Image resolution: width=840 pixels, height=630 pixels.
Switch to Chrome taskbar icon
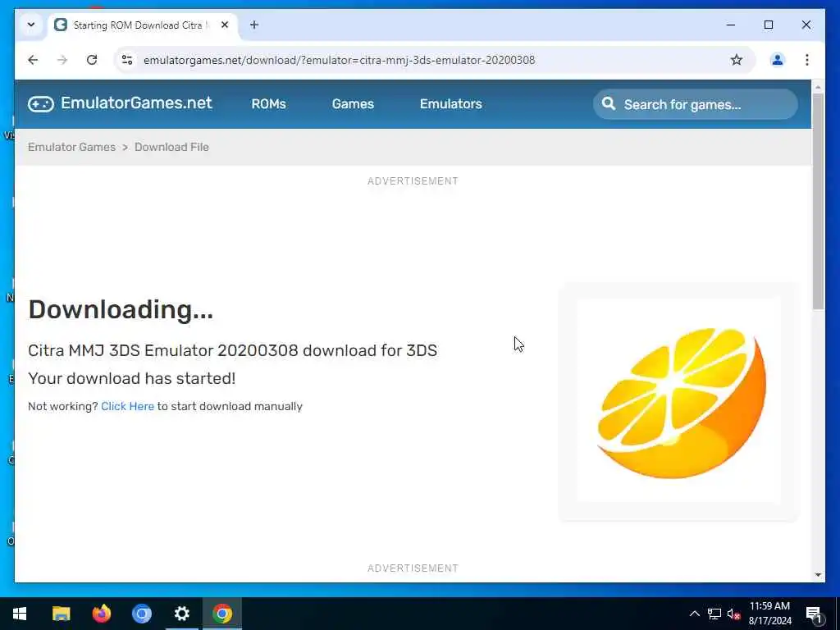tap(221, 614)
